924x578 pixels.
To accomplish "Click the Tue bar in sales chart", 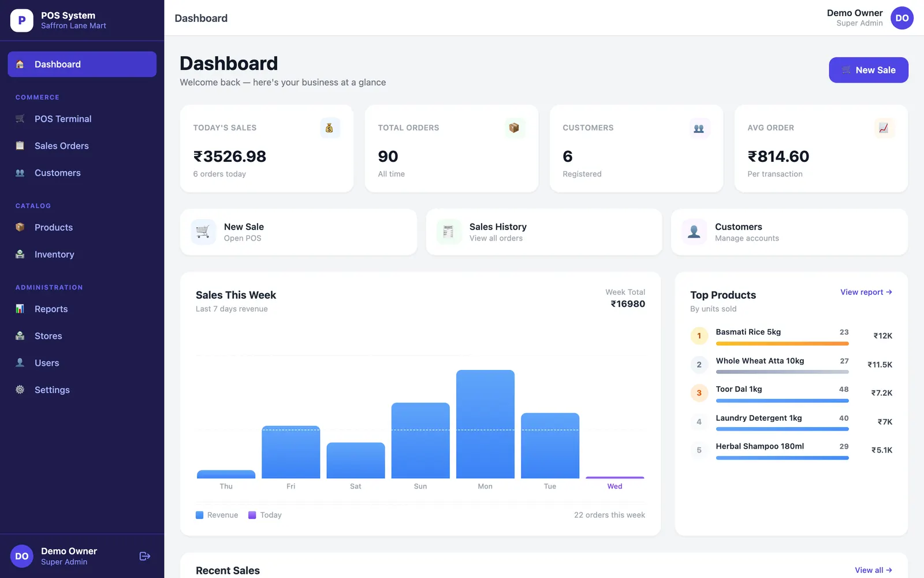I will (550, 446).
